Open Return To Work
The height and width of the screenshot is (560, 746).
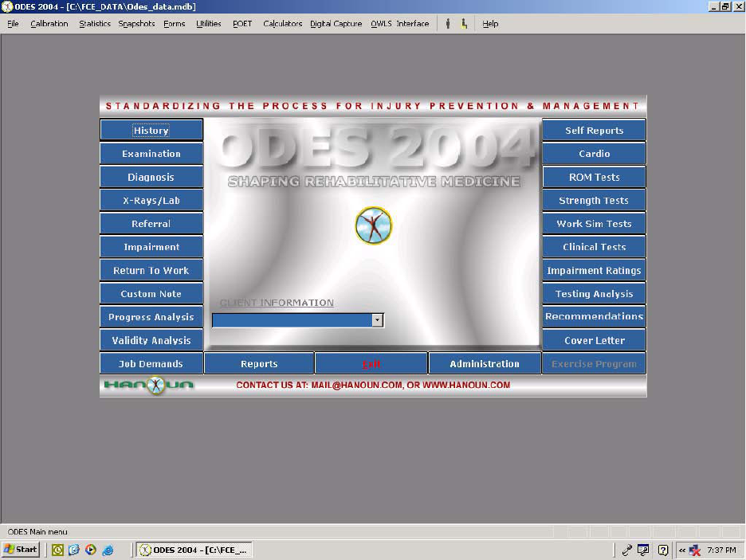(151, 270)
